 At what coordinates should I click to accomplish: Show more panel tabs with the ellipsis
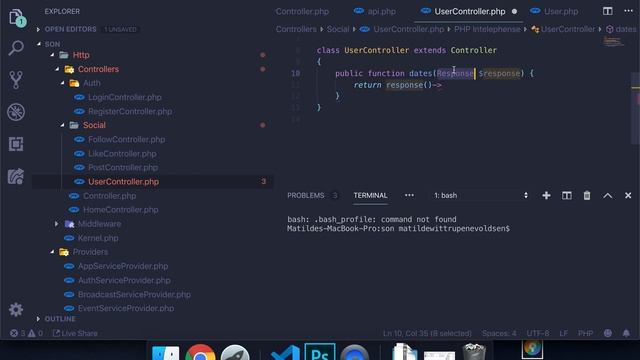[409, 196]
